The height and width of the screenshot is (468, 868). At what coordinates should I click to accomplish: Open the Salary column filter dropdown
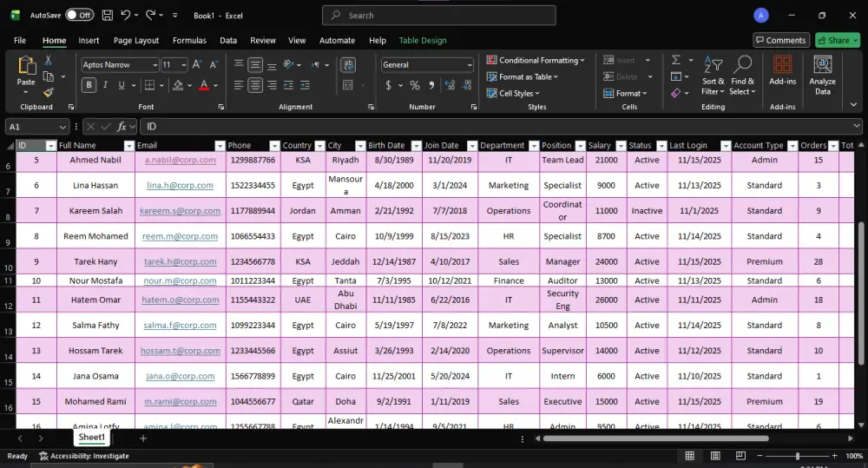point(621,146)
